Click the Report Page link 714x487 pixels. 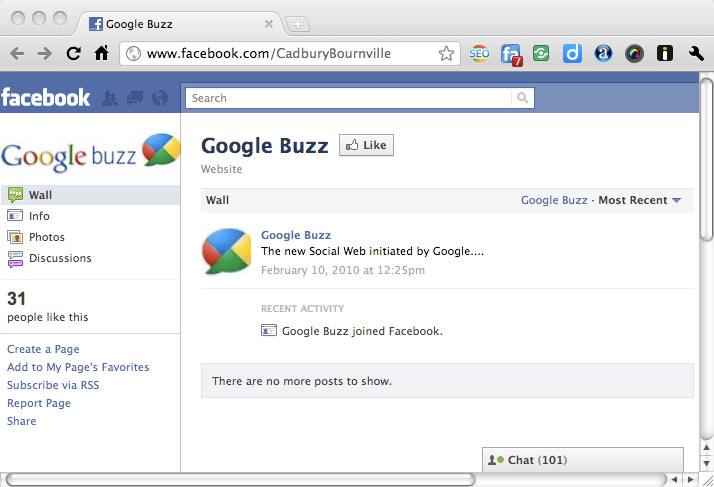point(39,403)
